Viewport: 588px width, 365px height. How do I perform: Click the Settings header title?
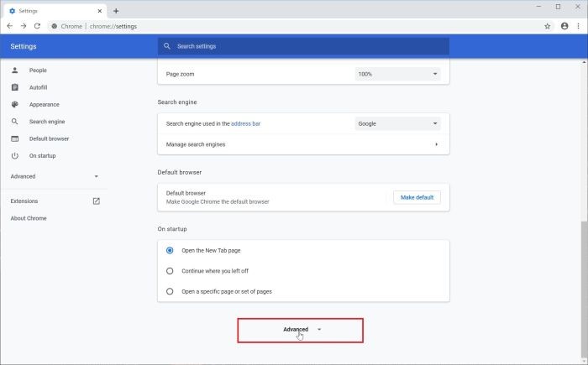[x=24, y=46]
